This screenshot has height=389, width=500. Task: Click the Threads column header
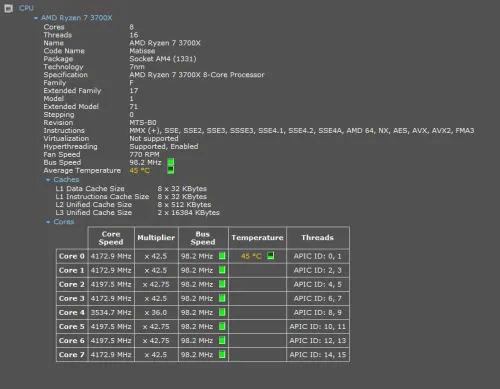tap(318, 238)
